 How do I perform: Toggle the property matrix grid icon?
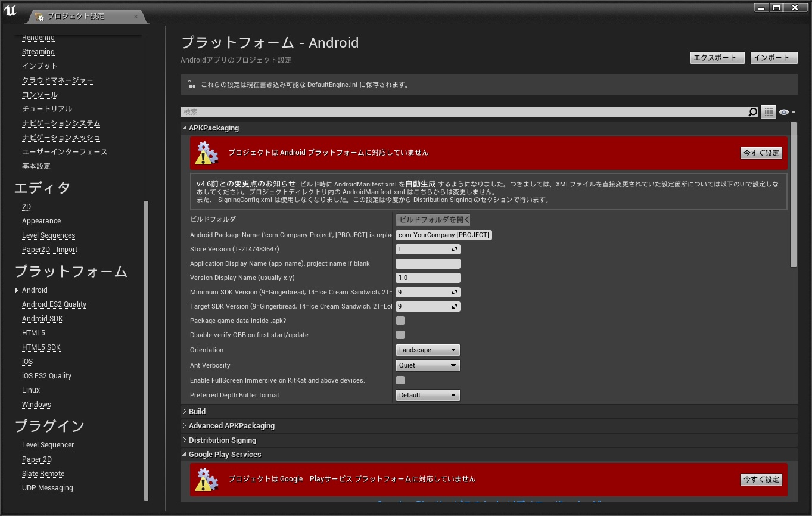pyautogui.click(x=768, y=112)
